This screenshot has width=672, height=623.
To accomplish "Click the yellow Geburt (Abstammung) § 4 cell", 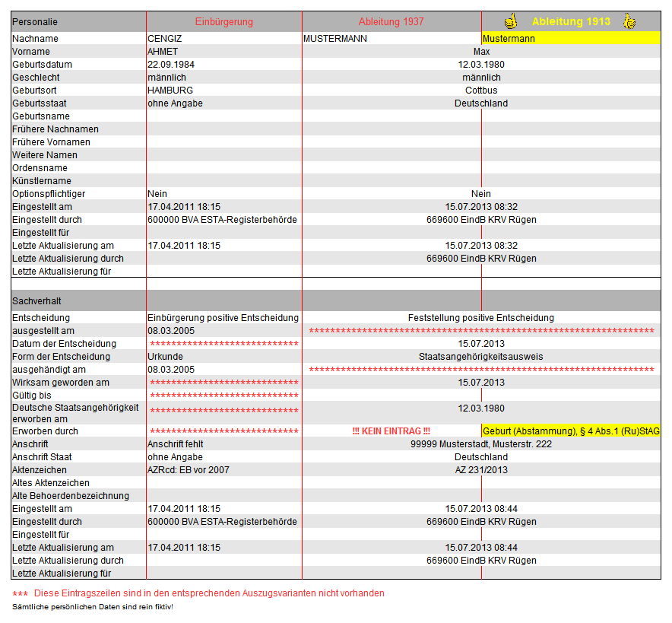I will [x=571, y=431].
